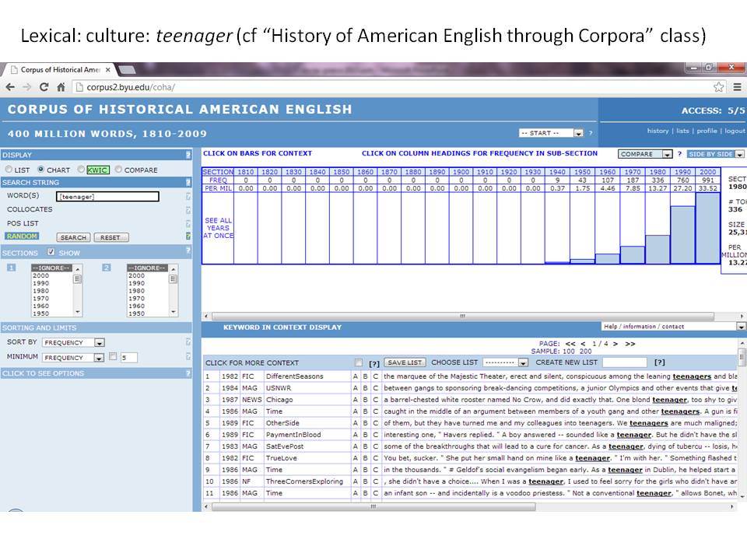The height and width of the screenshot is (560, 747).
Task: Open the SIDE BY SIDE dropdown
Action: pos(715,154)
